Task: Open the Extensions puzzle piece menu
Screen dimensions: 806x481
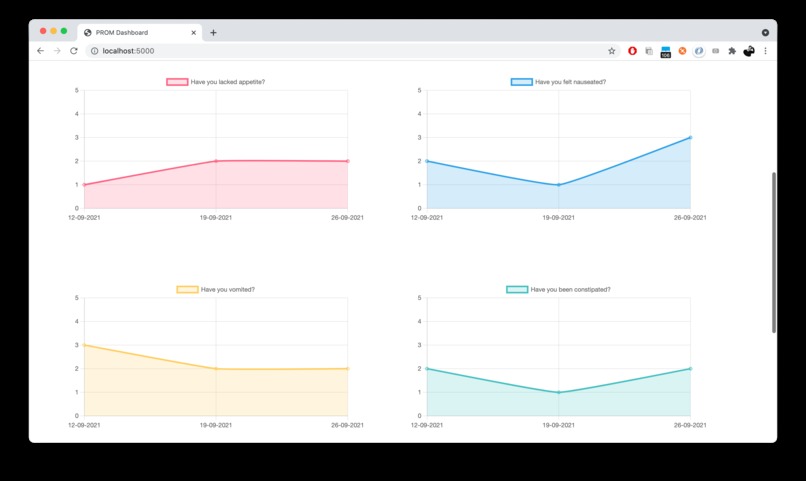Action: [732, 51]
